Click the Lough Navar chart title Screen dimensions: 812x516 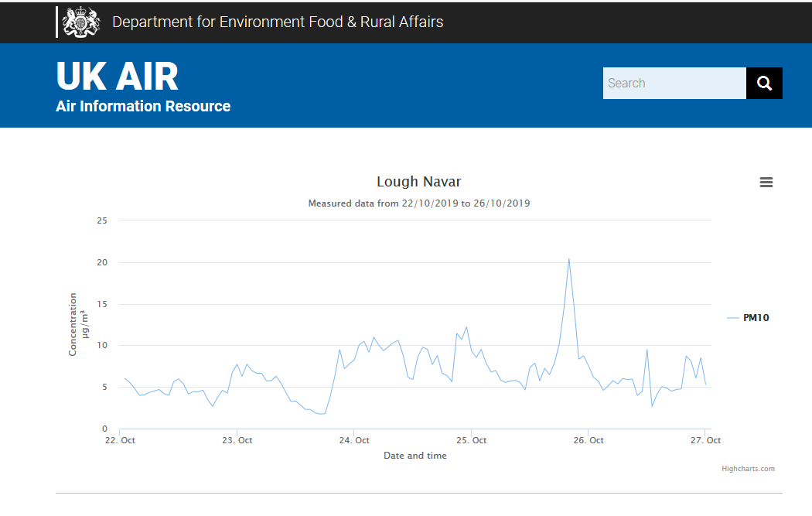pos(418,181)
